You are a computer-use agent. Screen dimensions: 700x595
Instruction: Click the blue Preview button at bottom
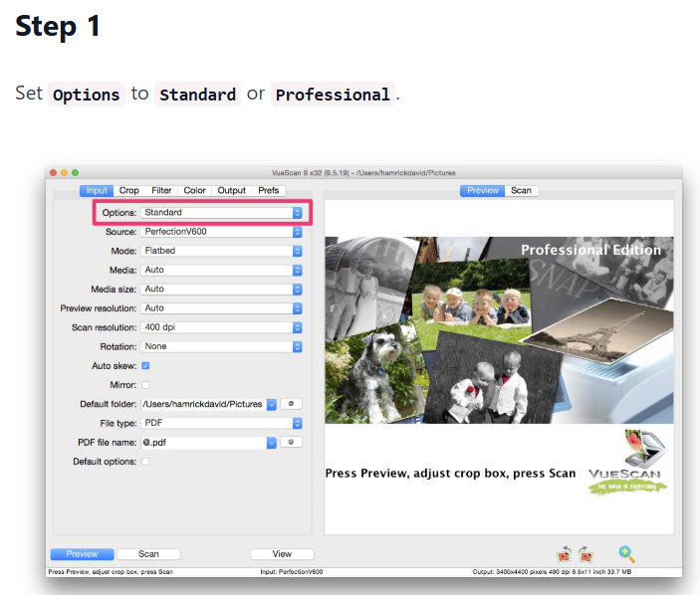[82, 554]
